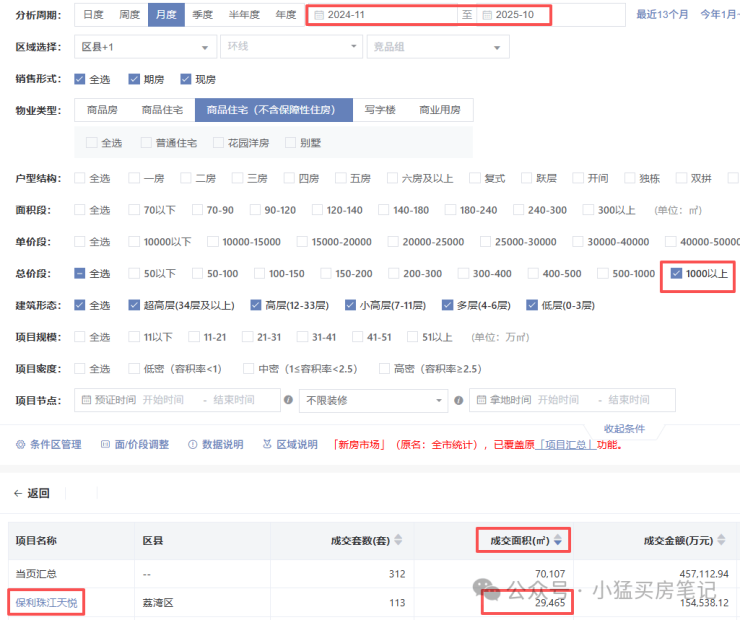
Task: Select the 写字楼 property type tab
Action: pyautogui.click(x=382, y=110)
